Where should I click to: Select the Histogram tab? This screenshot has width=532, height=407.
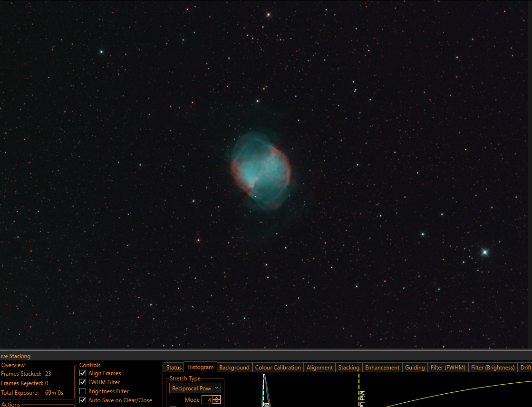click(x=200, y=367)
